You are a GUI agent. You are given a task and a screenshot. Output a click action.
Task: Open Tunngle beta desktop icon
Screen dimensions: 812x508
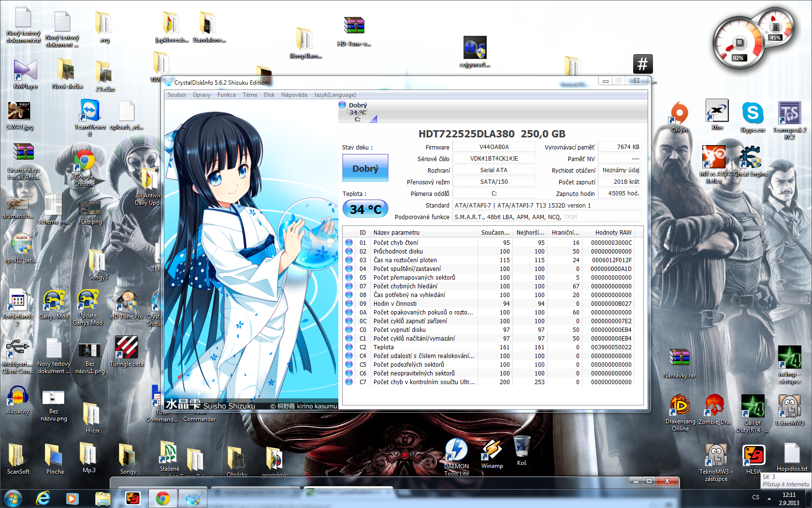127,351
